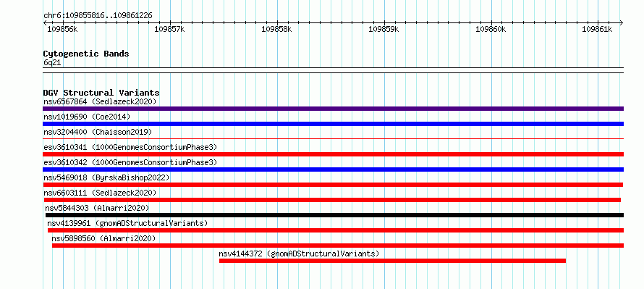644x289 pixels.
Task: Open nsv3204400 (Chaisson2019) variant label
Action: point(98,132)
